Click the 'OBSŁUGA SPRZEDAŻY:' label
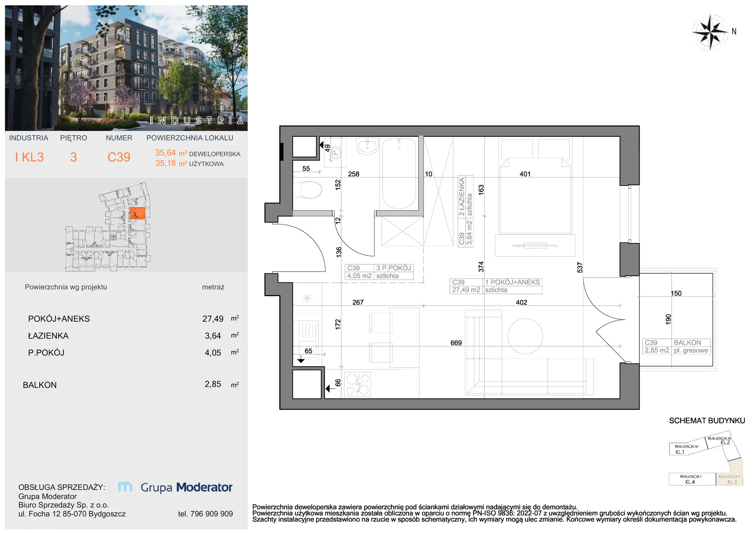 62,487
